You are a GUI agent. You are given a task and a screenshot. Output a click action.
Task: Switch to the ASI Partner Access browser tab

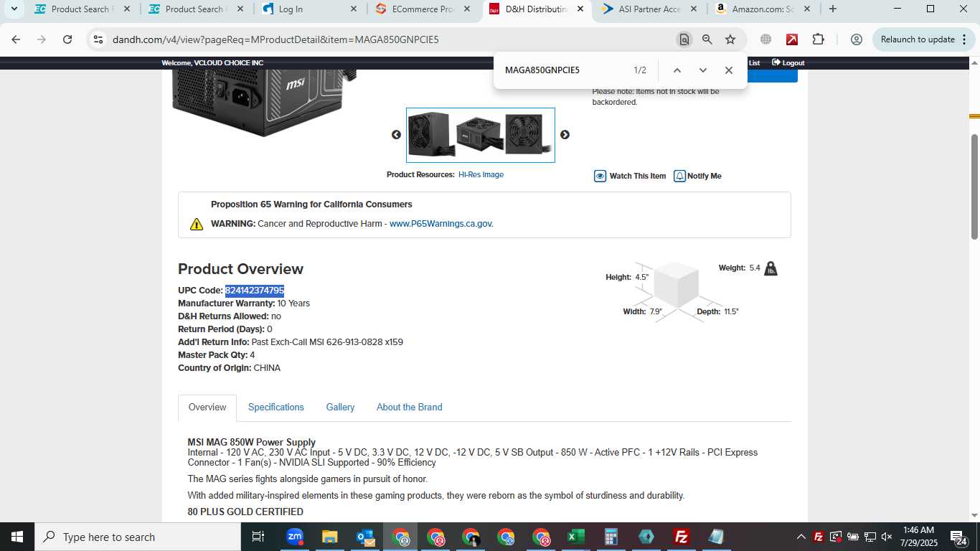pos(649,9)
